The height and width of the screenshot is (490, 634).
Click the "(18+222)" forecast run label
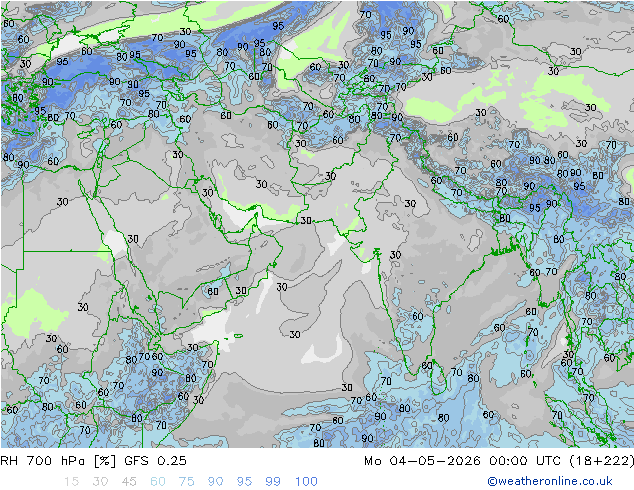(602, 460)
